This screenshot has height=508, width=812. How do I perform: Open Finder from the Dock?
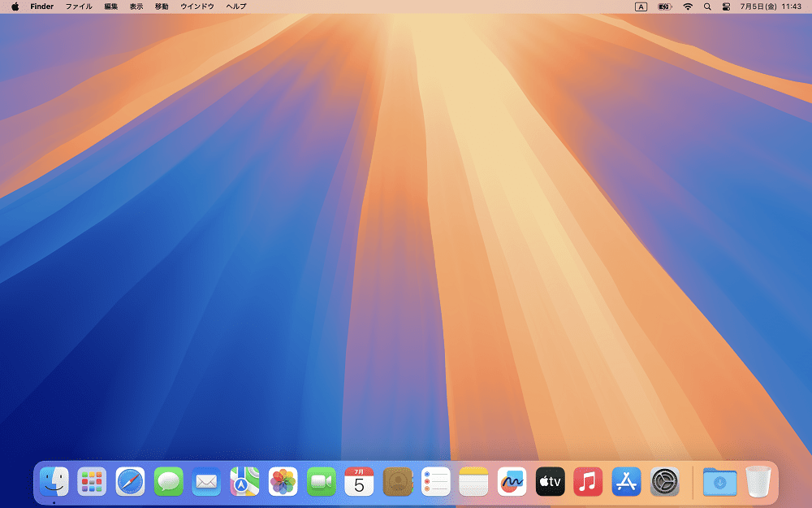[54, 481]
